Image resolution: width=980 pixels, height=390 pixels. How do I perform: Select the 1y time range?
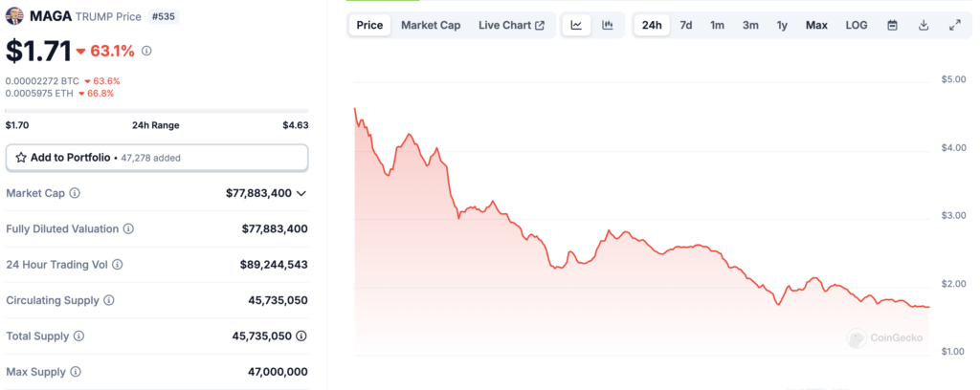click(x=782, y=26)
